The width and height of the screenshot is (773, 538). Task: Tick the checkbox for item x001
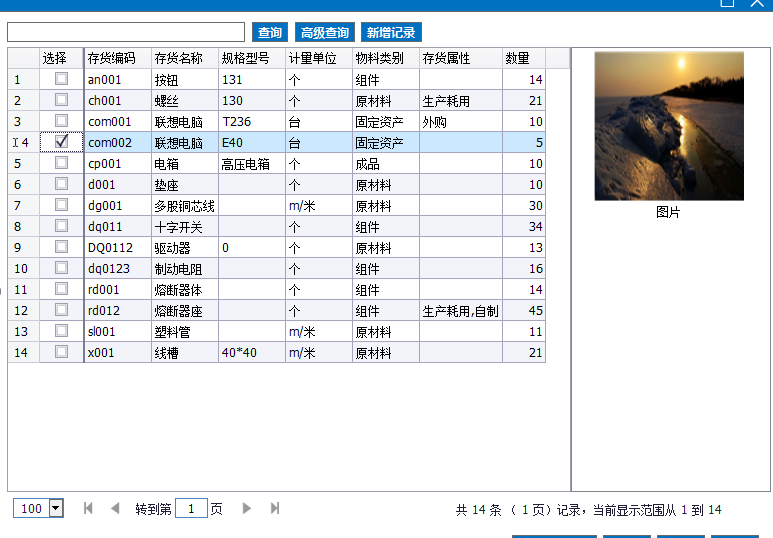tap(61, 352)
